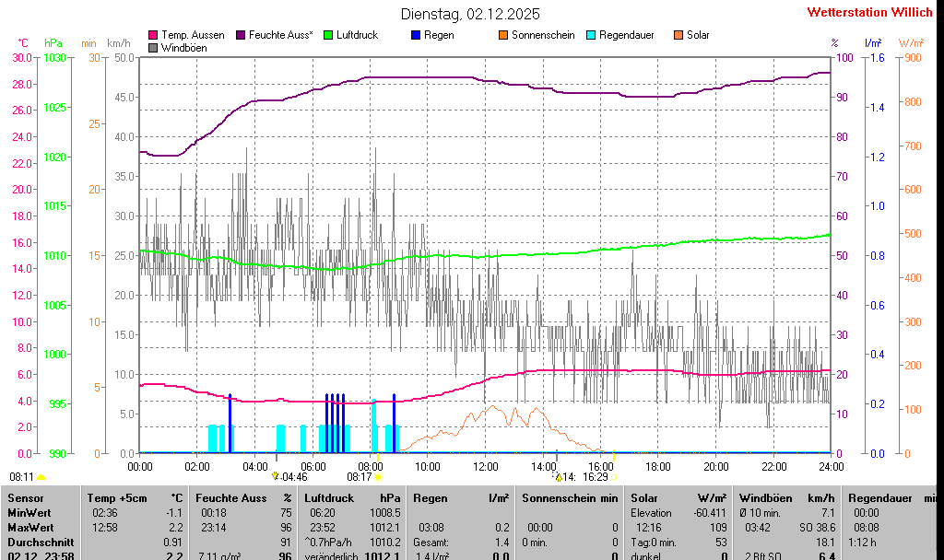Click the cyan Regendauer legend square
944x560 pixels.
point(591,35)
